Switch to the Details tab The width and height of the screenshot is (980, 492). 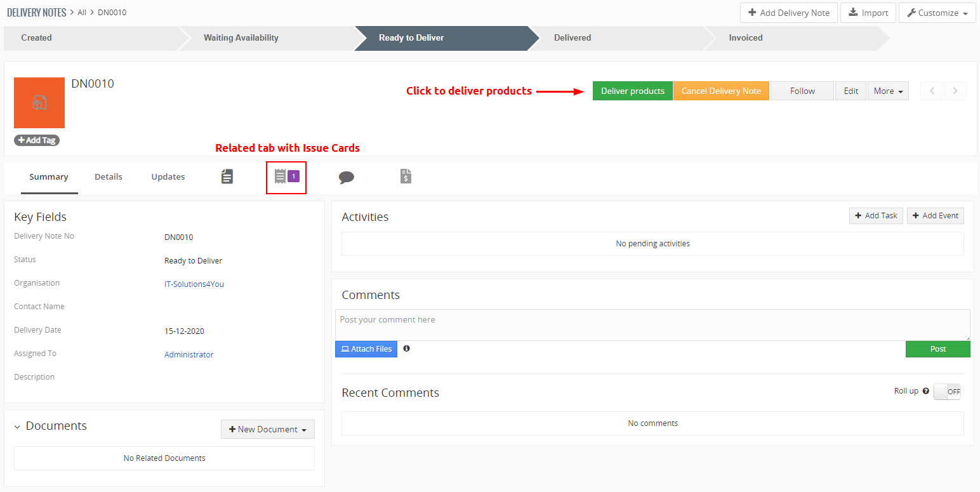click(x=109, y=177)
